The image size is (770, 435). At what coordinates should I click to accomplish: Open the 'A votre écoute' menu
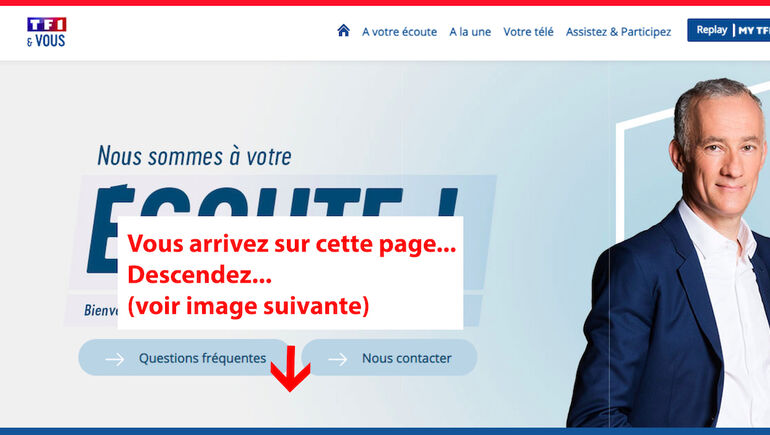[399, 32]
